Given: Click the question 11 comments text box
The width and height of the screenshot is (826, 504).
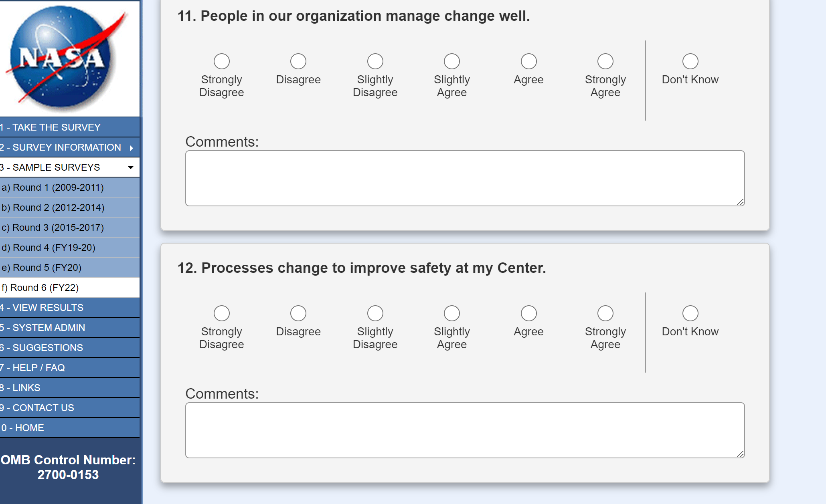Looking at the screenshot, I should [x=464, y=178].
